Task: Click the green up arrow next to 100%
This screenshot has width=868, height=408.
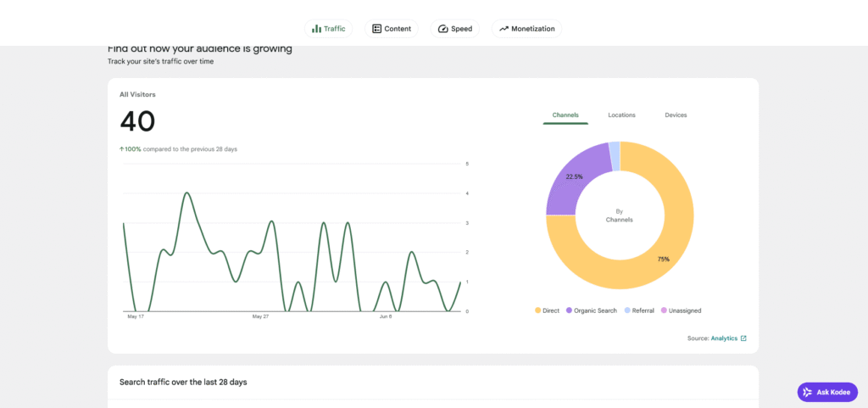Action: (x=122, y=149)
